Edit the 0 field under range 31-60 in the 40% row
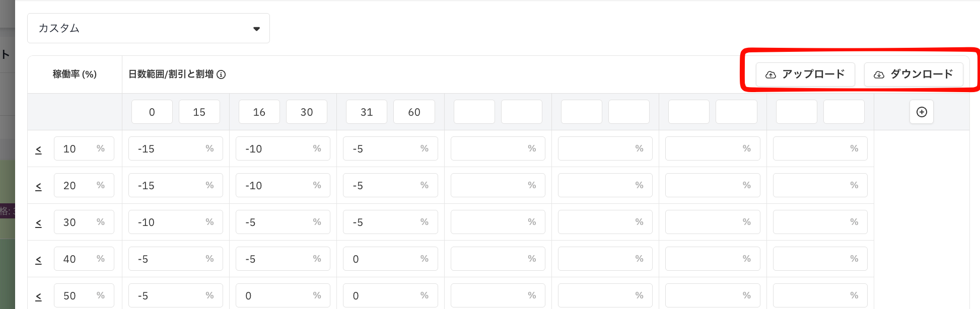 390,259
